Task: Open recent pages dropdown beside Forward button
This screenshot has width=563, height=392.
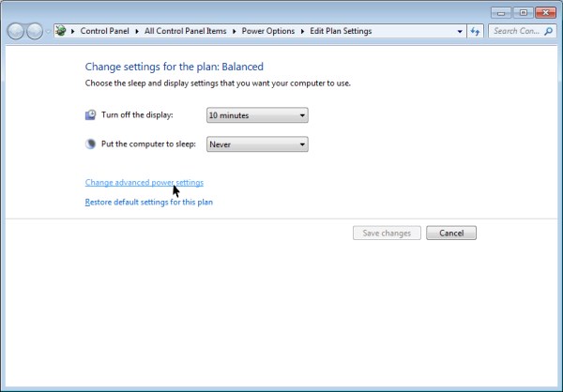Action: 48,31
